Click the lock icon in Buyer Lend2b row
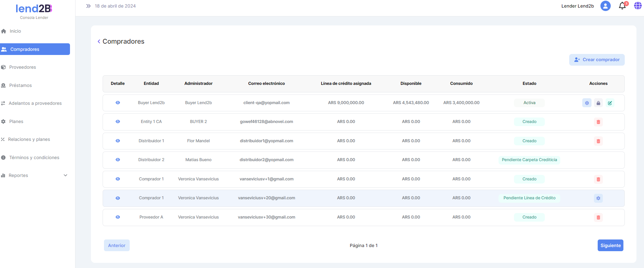This screenshot has height=268, width=644. 598,103
